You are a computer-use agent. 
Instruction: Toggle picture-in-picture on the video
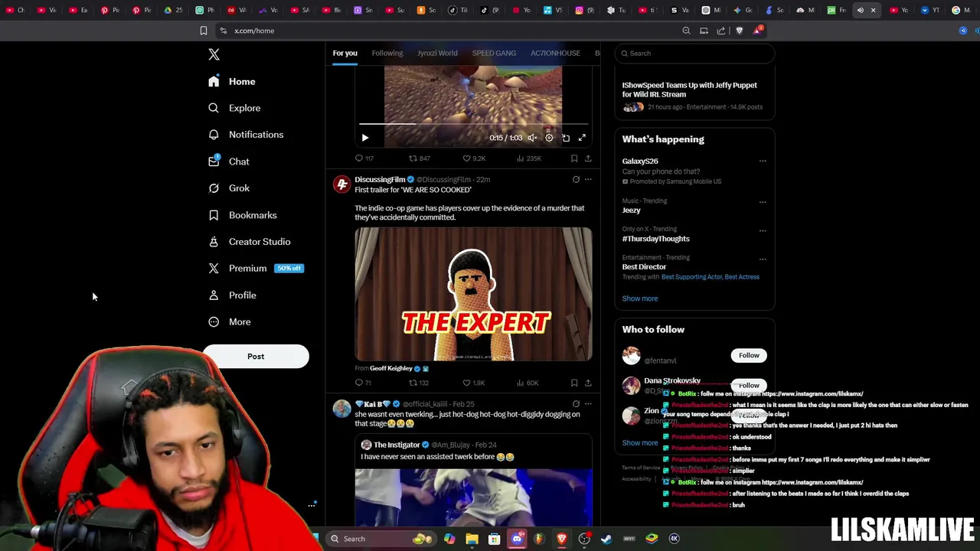pos(566,138)
